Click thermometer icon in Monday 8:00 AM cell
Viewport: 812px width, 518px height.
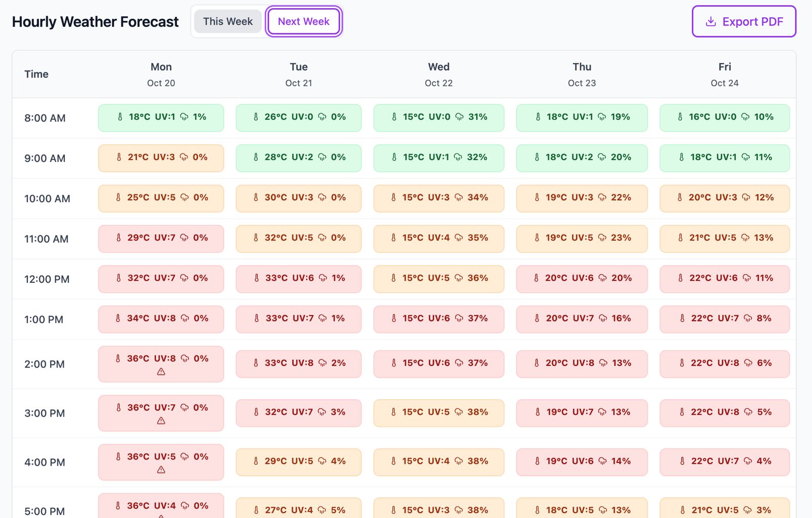click(x=120, y=117)
